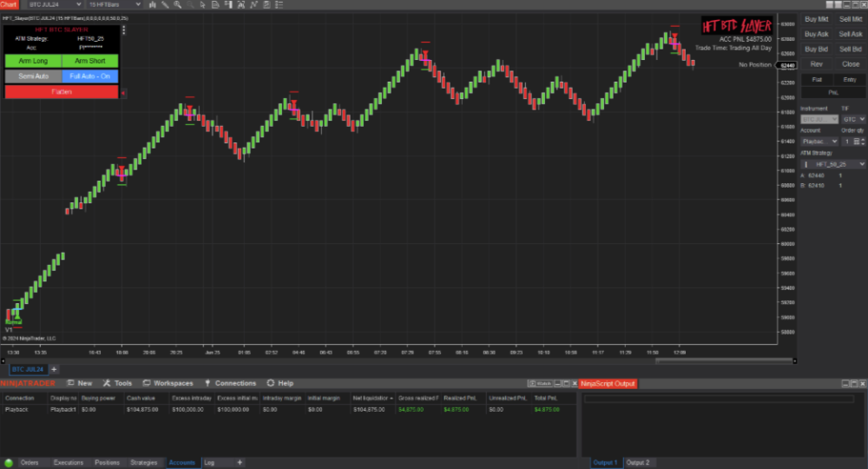Toggle the Arm Short button

89,61
